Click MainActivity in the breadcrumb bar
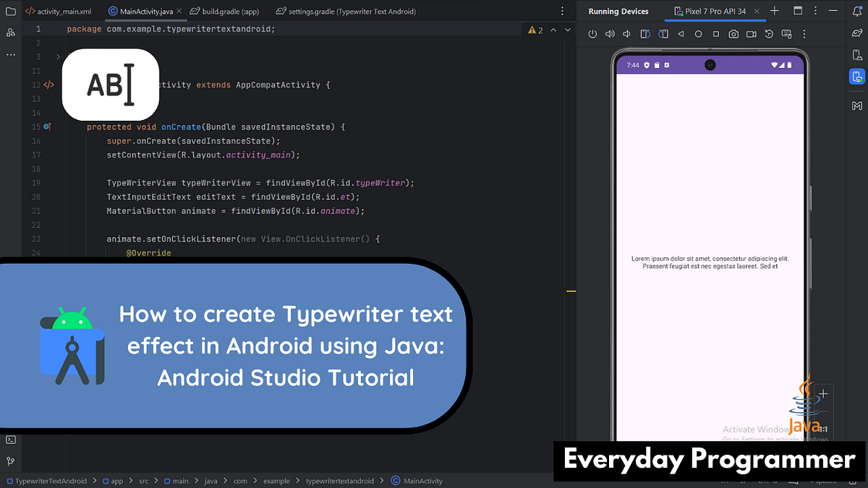 (423, 480)
